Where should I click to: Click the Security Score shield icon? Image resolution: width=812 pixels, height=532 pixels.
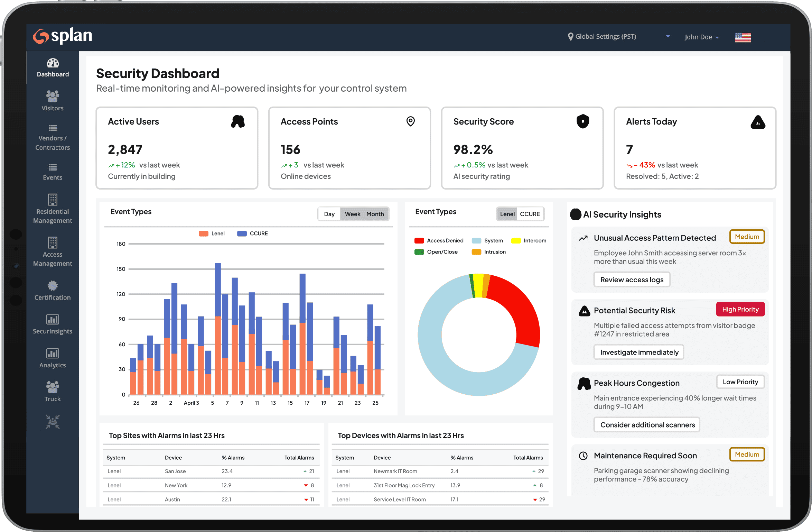582,121
